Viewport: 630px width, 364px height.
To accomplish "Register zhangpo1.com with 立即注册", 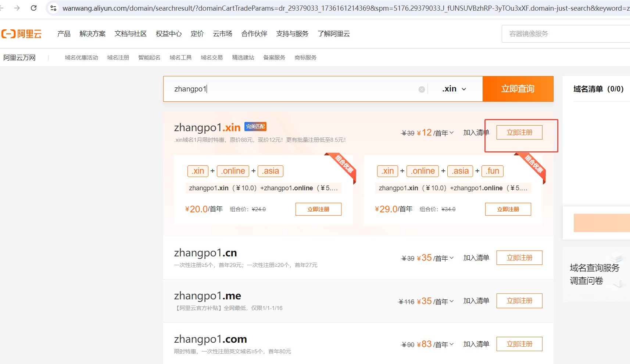I will (519, 344).
